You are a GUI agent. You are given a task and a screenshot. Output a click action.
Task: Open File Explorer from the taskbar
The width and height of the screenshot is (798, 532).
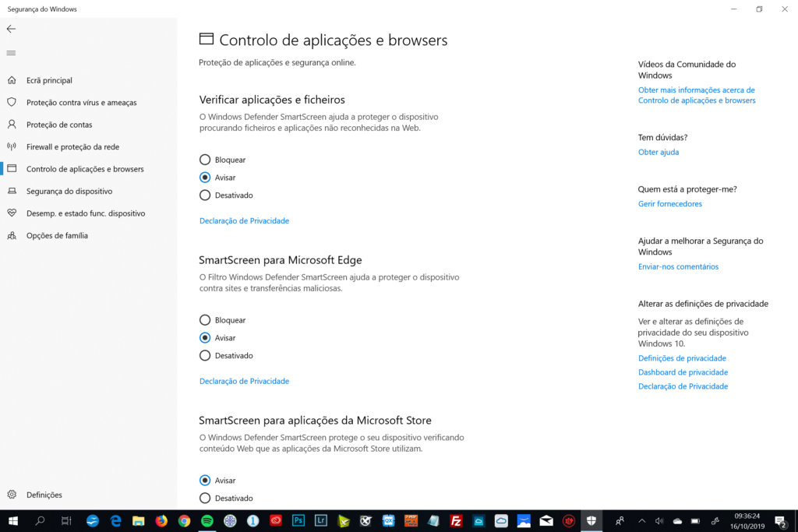tap(139, 521)
